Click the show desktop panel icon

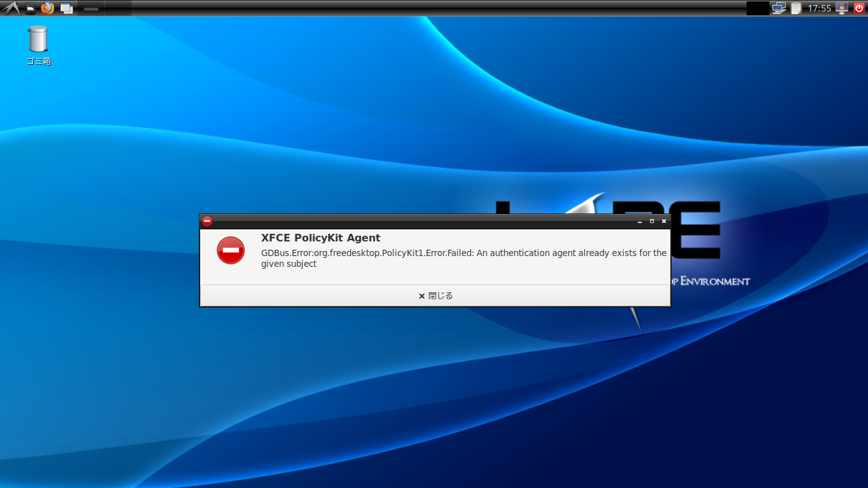click(x=66, y=8)
